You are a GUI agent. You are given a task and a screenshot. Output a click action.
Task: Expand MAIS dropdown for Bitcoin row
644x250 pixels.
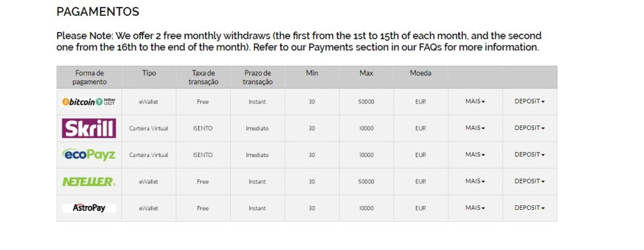(475, 101)
